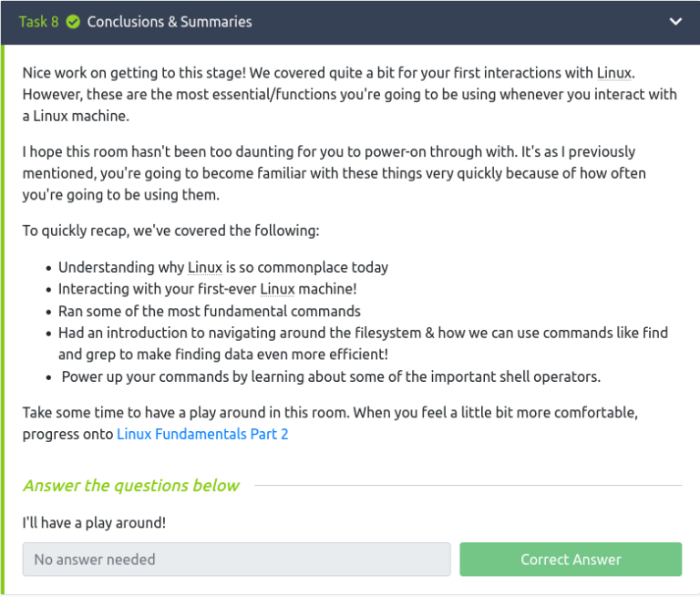Click the underlined "Linux" in the first paragraph
Screen dimensions: 700x597
[614, 72]
